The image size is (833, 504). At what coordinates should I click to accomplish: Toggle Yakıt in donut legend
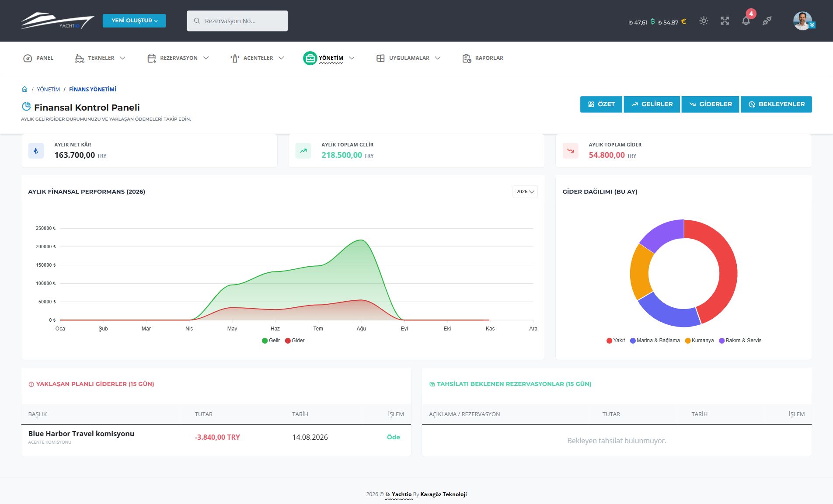click(x=616, y=341)
